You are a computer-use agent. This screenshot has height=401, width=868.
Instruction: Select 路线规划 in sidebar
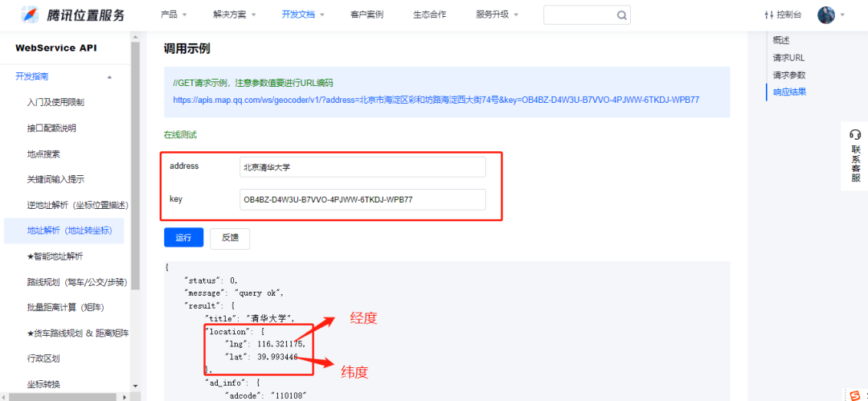77,282
